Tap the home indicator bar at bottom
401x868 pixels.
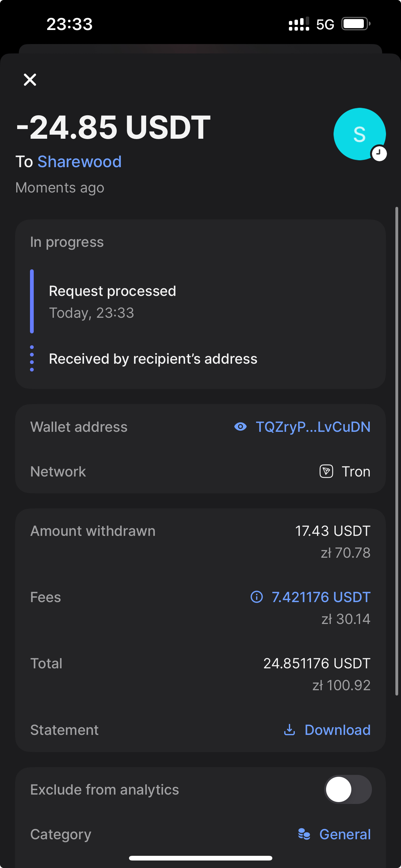point(200,858)
